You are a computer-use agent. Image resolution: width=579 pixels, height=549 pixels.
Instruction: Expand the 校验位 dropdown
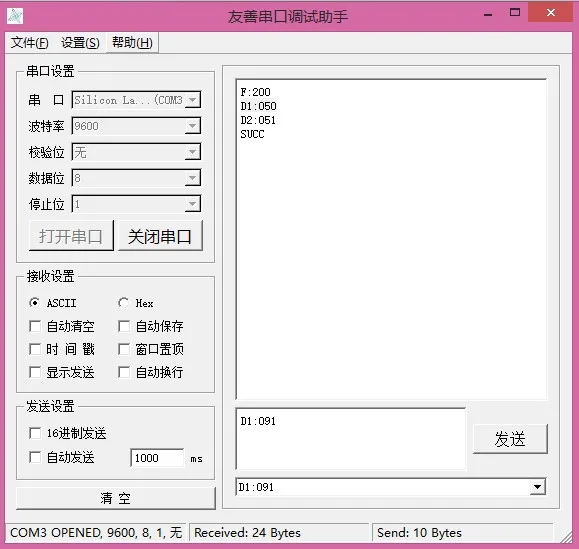click(192, 152)
